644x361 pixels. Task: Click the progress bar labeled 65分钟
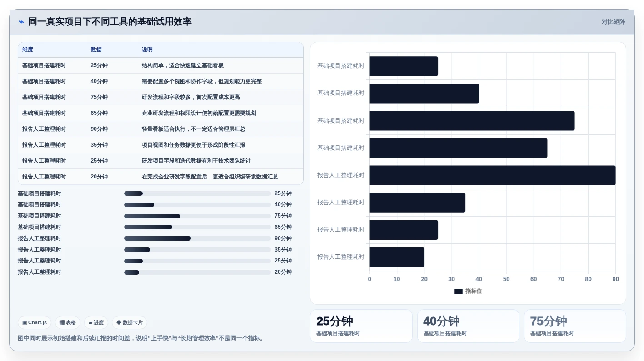(x=197, y=227)
